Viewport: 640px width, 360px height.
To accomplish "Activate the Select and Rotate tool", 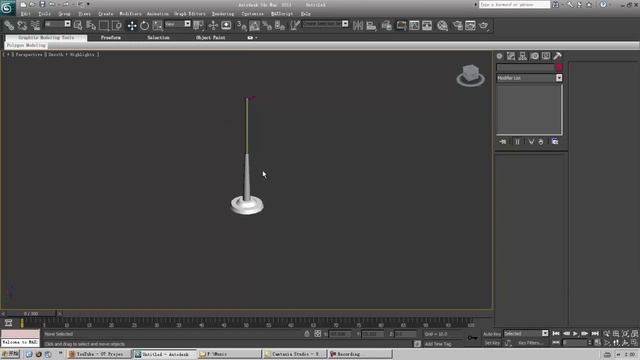I will [144, 26].
